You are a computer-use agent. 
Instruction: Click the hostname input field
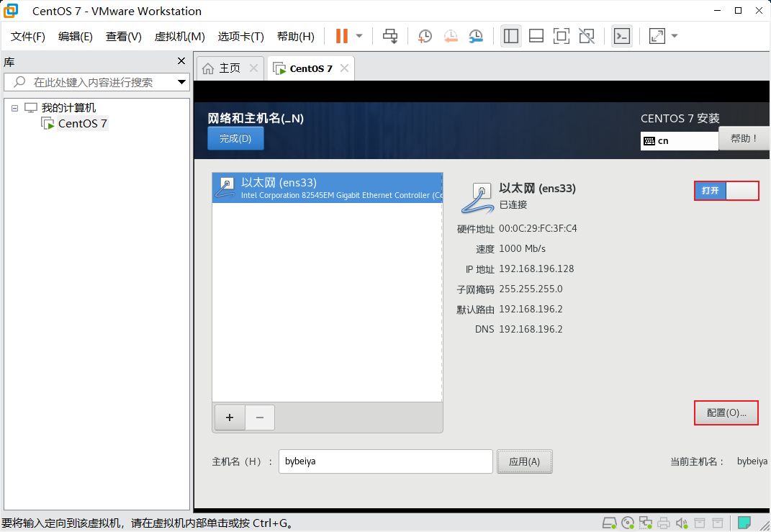386,461
